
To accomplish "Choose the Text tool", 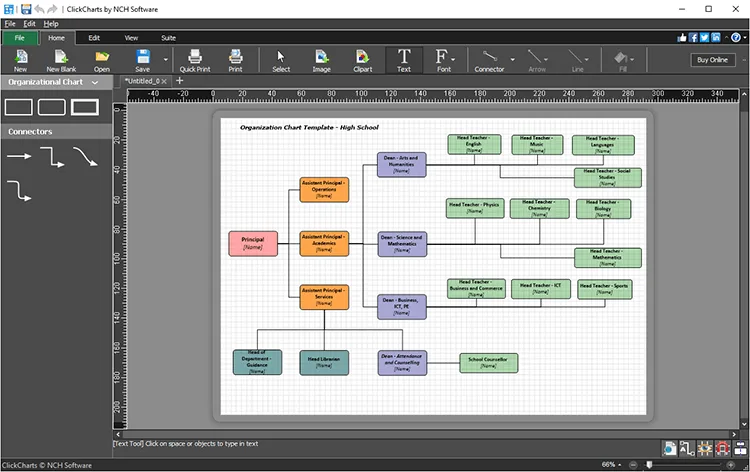I will click(x=404, y=60).
